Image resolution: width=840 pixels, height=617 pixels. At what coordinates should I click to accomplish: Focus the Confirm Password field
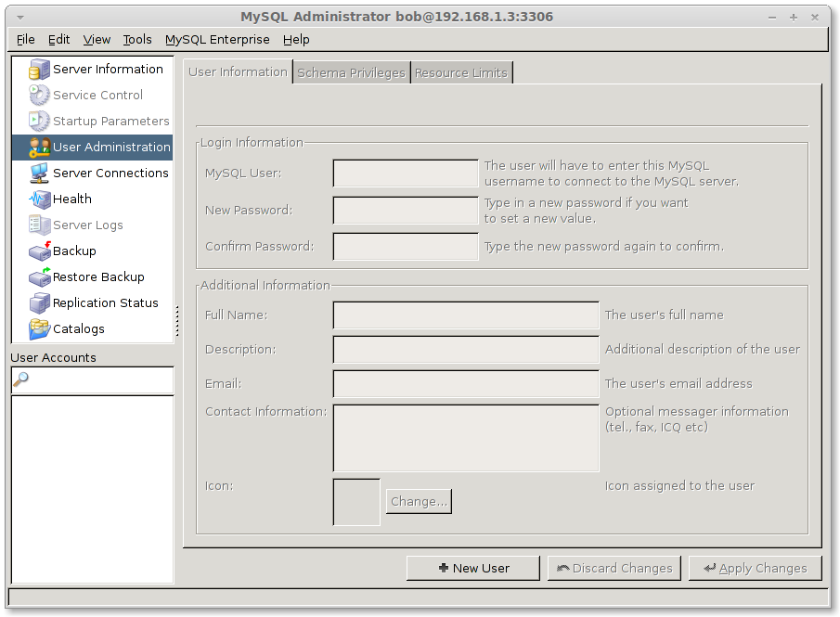click(x=406, y=247)
